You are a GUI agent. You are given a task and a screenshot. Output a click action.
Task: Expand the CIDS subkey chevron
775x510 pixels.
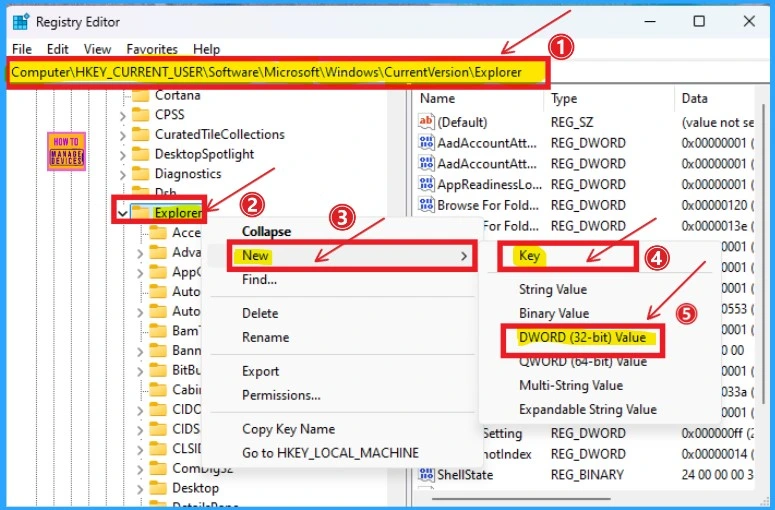[140, 430]
